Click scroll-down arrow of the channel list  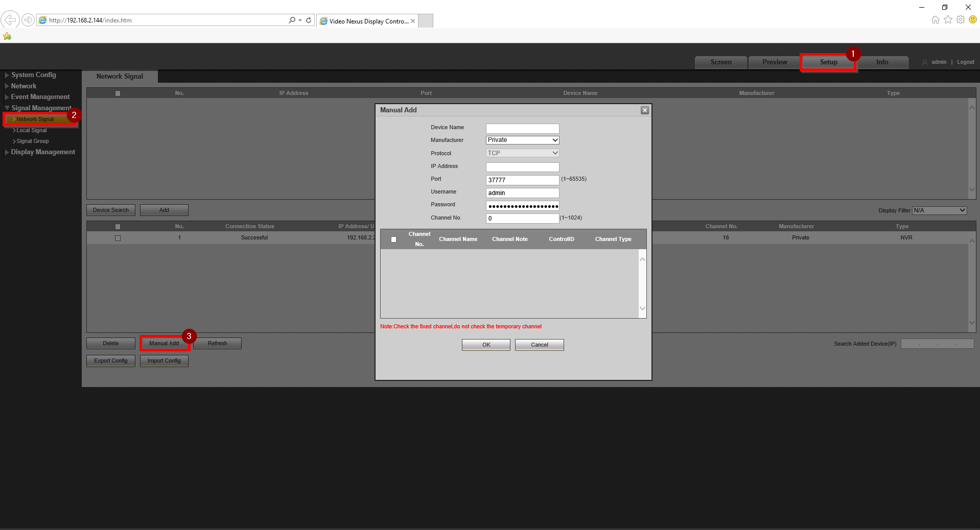click(x=643, y=309)
